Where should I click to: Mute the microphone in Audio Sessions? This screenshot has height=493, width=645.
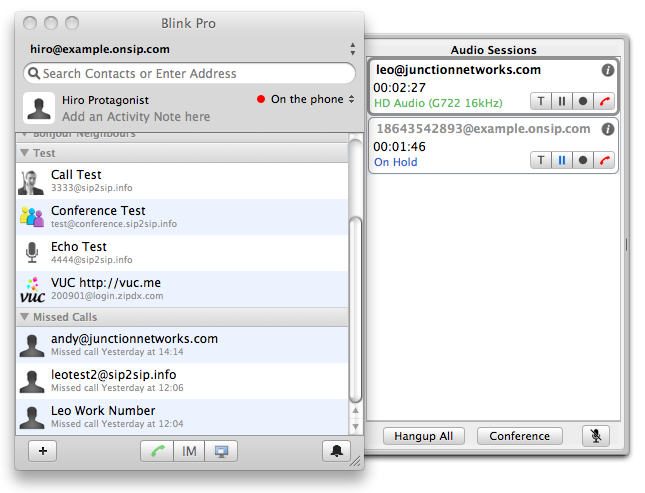pyautogui.click(x=596, y=436)
